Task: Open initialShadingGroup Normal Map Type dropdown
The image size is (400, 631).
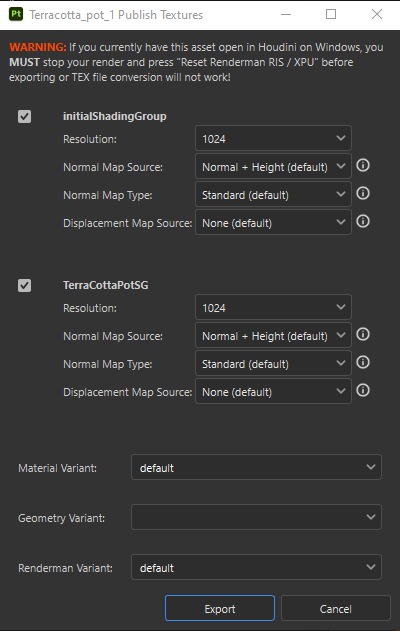Action: point(273,194)
